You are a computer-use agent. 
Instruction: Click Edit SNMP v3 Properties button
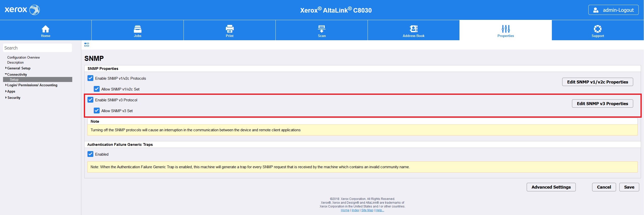tap(602, 104)
